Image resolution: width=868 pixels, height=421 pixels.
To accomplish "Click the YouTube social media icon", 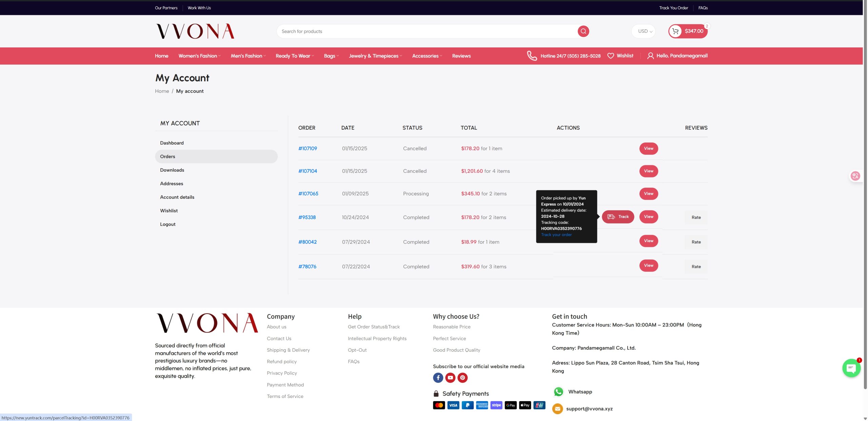I will 450,378.
